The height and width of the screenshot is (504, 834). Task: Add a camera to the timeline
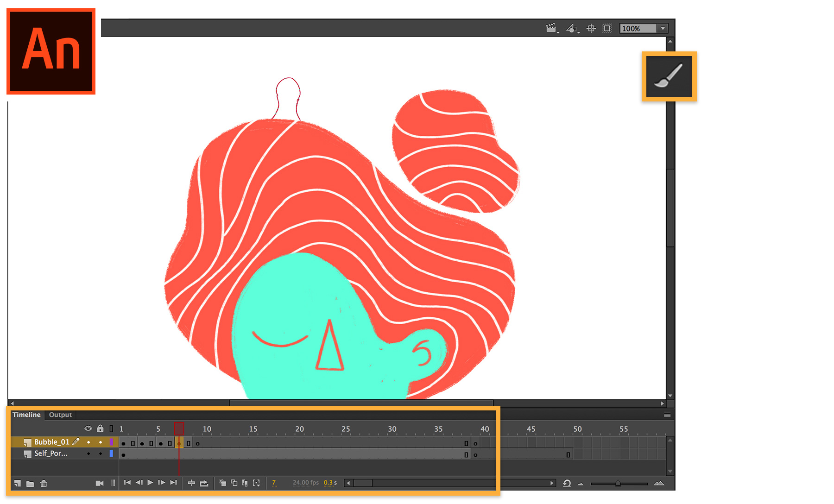[x=100, y=483]
